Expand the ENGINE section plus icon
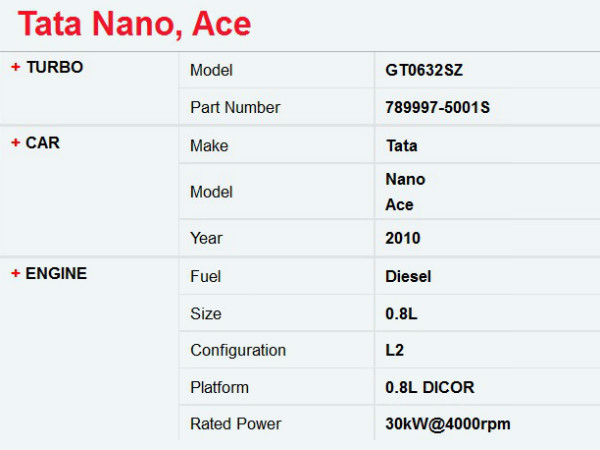This screenshot has height=450, width=600. point(15,273)
